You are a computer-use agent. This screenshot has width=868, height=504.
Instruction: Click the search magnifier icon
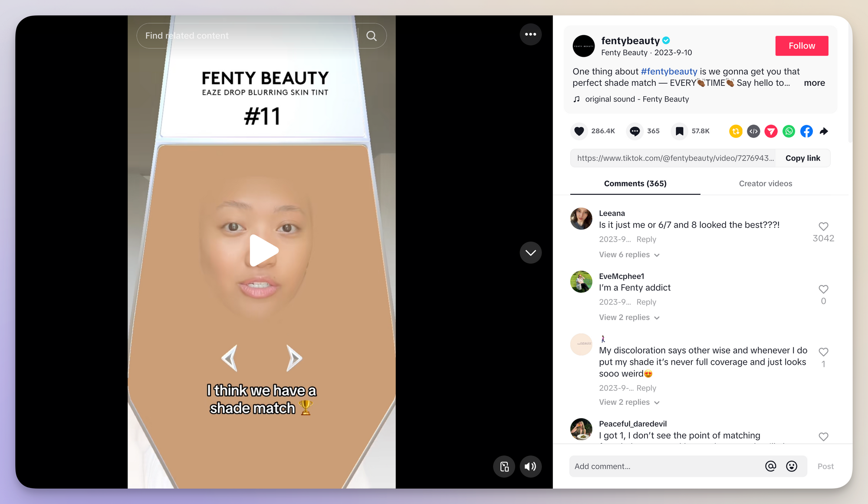tap(372, 36)
